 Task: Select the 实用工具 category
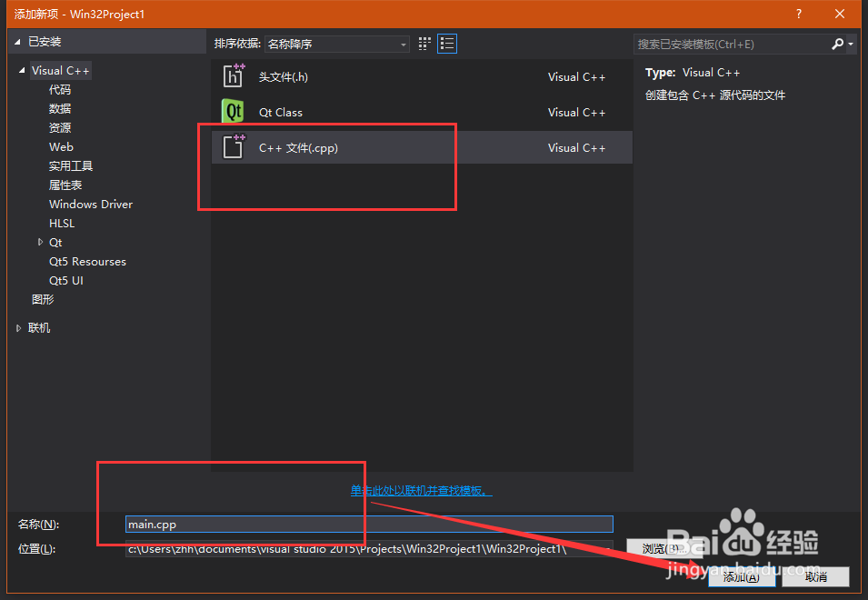[71, 165]
